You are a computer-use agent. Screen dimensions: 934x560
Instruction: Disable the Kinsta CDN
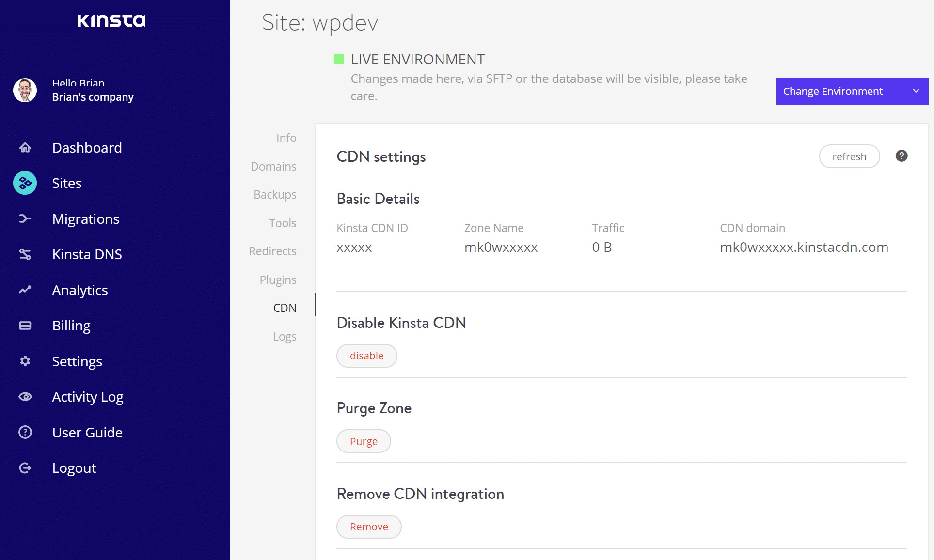tap(367, 356)
